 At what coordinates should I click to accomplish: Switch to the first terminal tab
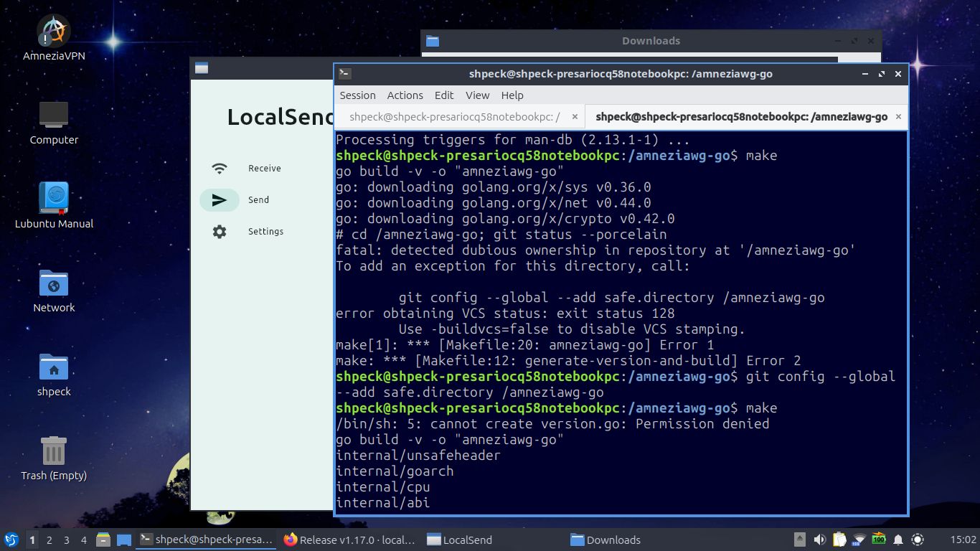460,116
